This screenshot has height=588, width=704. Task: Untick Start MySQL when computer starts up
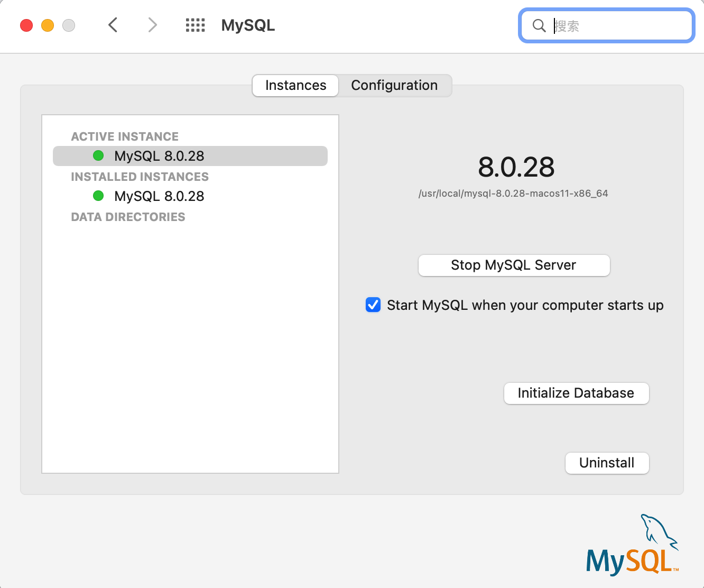(x=373, y=305)
